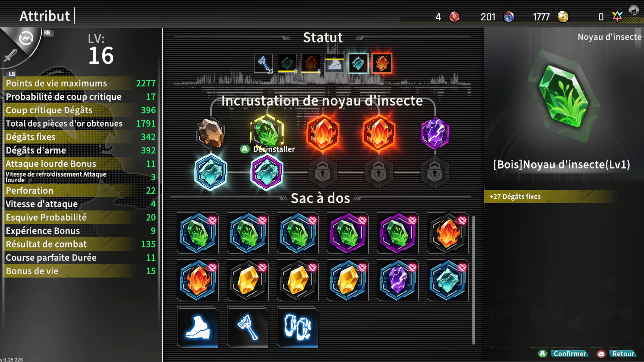Select the axe status icon showing 25
The height and width of the screenshot is (362, 644).
(x=264, y=63)
